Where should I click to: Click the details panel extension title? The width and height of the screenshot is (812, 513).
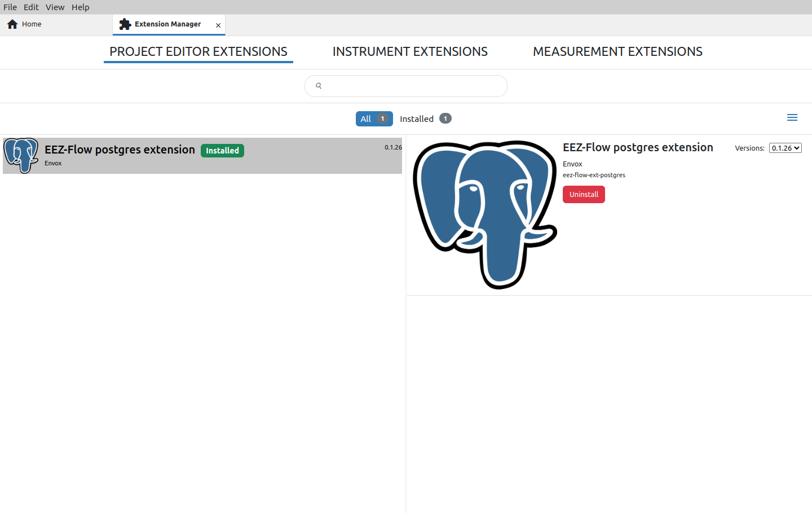pyautogui.click(x=638, y=147)
